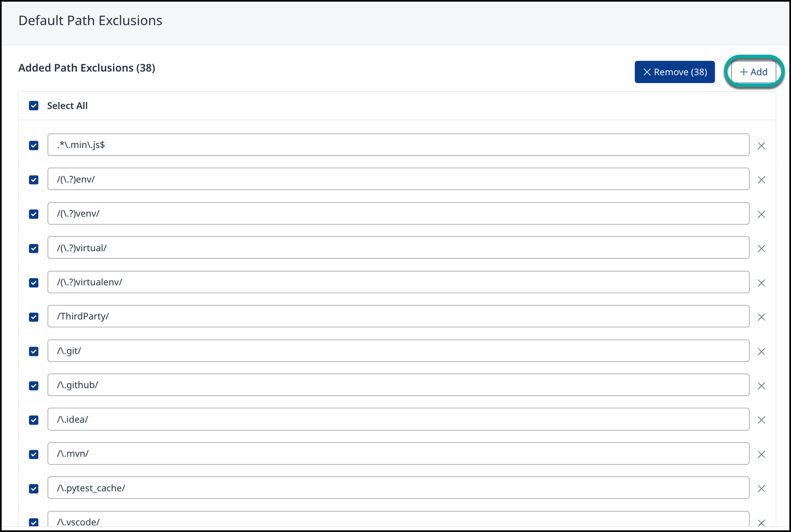Remove the /ThirdParty/ exclusion via X icon
791x532 pixels.
coord(761,317)
